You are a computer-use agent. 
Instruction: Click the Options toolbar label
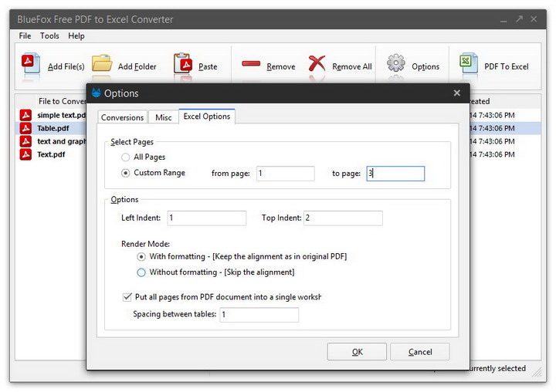[425, 66]
